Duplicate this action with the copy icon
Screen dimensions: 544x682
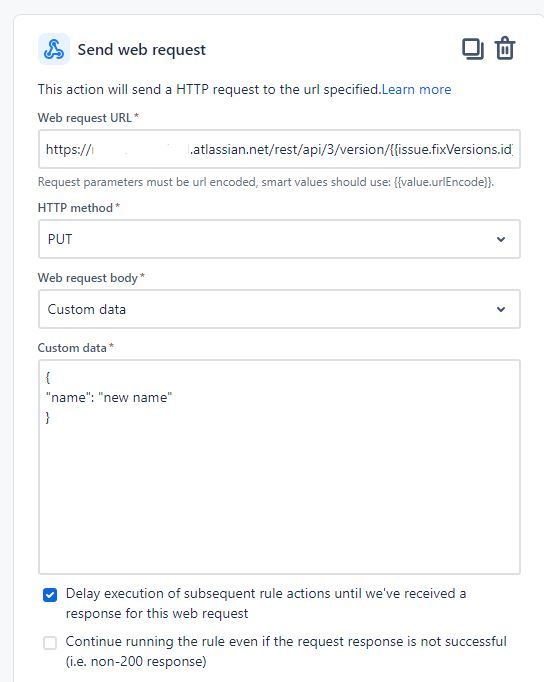tap(473, 49)
